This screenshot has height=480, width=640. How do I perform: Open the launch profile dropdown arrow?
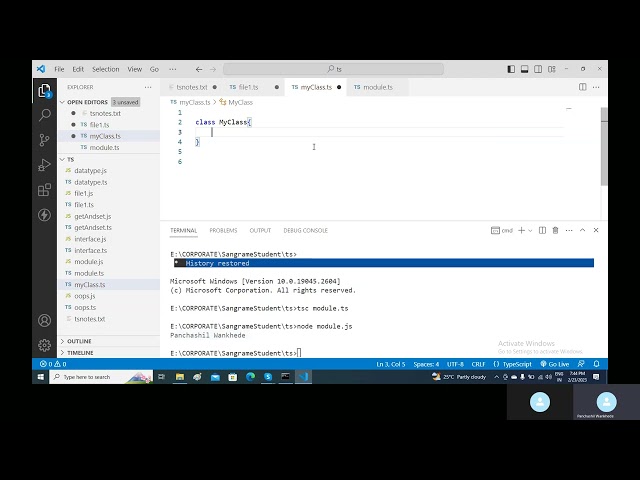coord(530,231)
